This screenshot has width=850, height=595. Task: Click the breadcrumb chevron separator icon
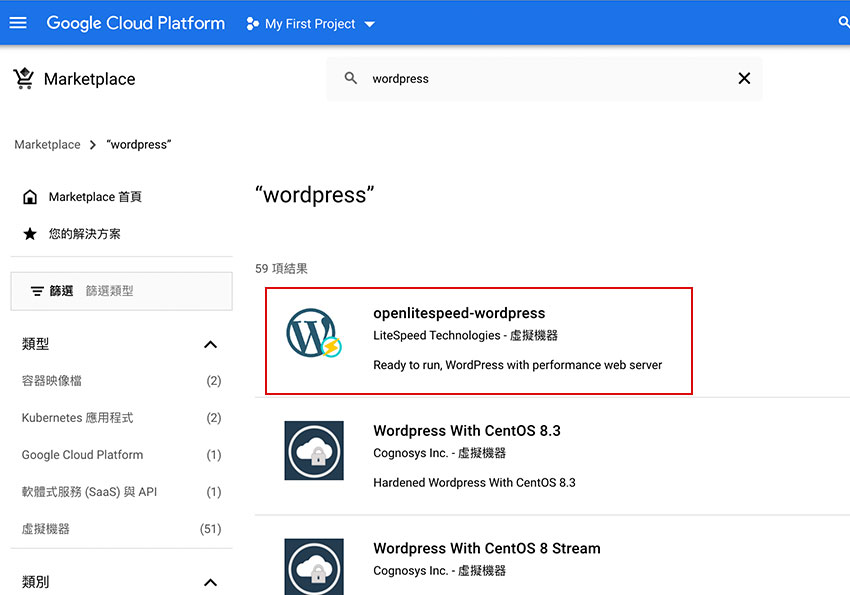[x=93, y=145]
